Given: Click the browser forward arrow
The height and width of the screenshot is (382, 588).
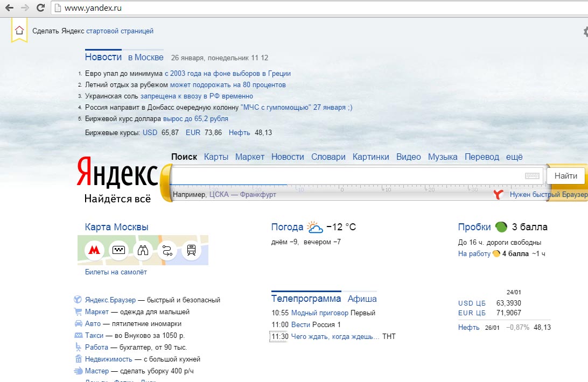Looking at the screenshot, I should pyautogui.click(x=25, y=8).
